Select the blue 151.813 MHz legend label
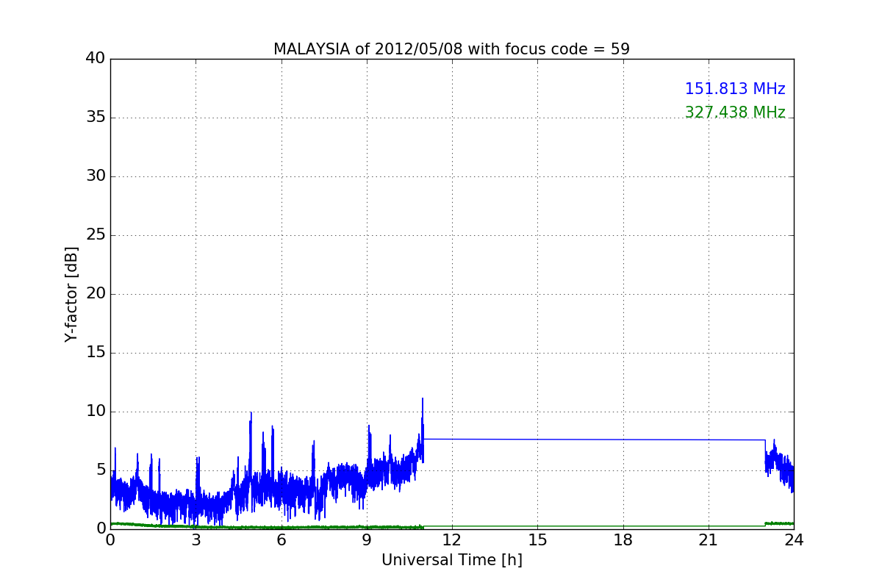 [735, 89]
